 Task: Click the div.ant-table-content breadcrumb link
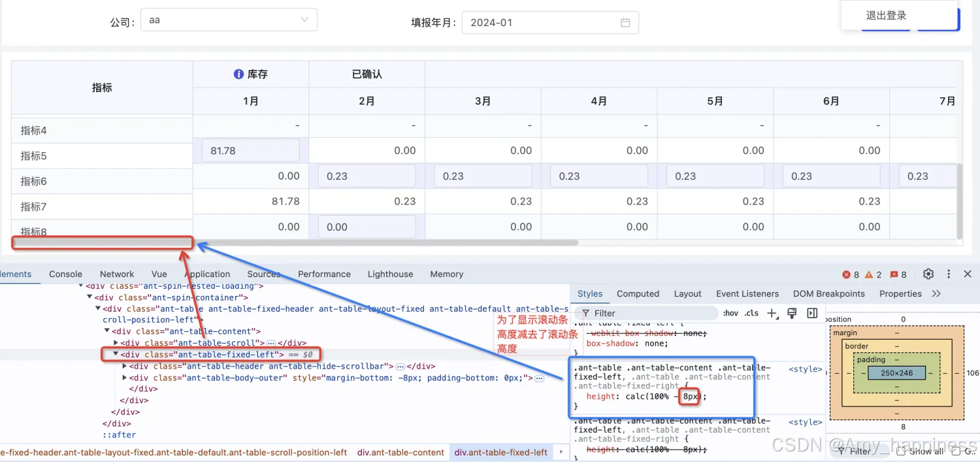[x=400, y=452]
